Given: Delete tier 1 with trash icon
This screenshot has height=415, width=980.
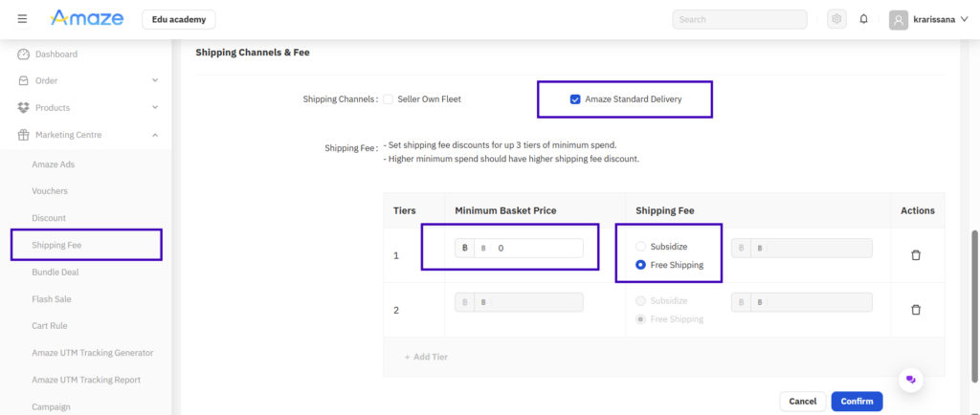Looking at the screenshot, I should point(916,255).
